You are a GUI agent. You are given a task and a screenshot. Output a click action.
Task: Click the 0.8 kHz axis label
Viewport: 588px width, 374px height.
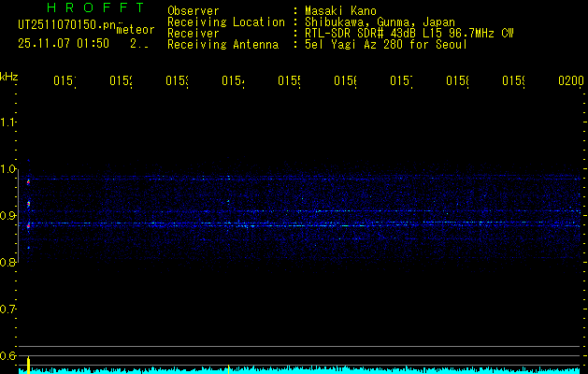[7, 262]
